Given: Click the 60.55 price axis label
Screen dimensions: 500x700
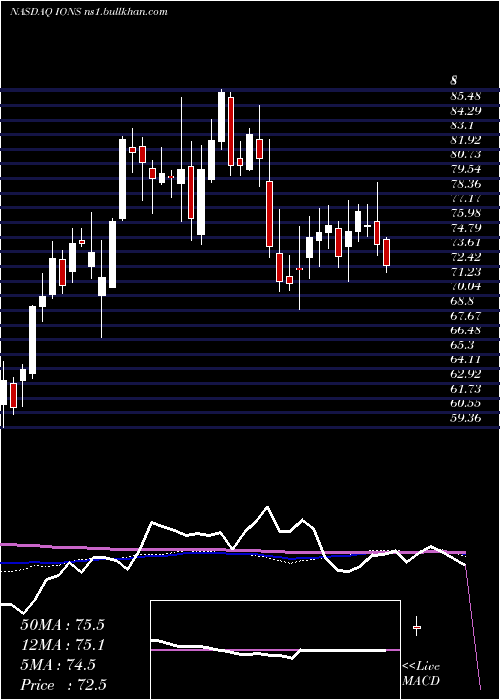Looking at the screenshot, I should coord(466,404).
